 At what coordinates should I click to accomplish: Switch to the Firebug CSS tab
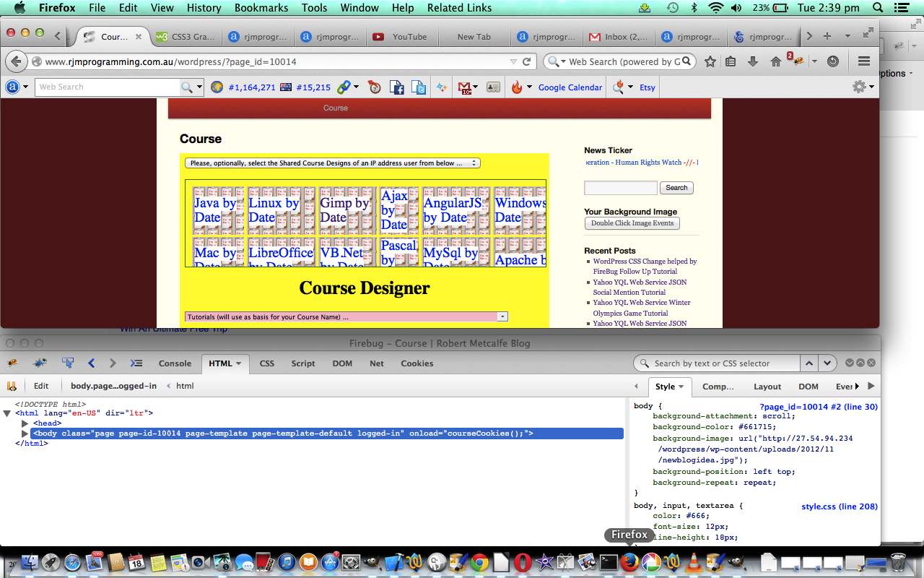pos(267,363)
